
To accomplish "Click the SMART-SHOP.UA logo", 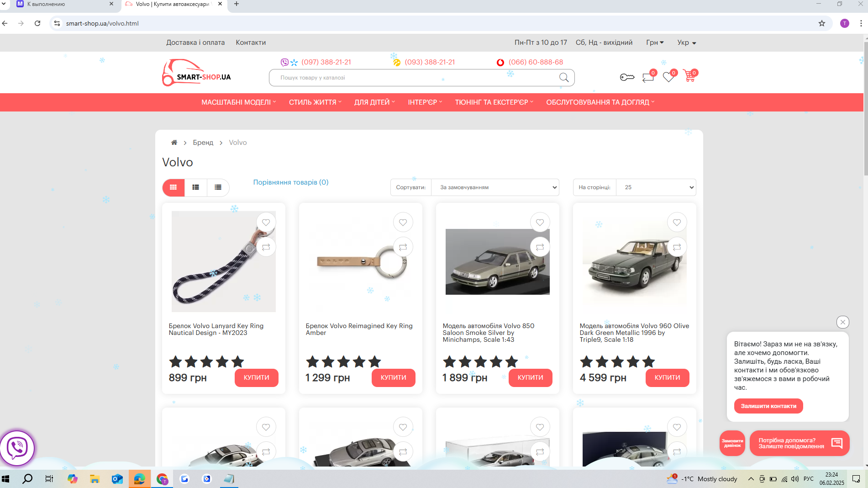I will pyautogui.click(x=197, y=73).
